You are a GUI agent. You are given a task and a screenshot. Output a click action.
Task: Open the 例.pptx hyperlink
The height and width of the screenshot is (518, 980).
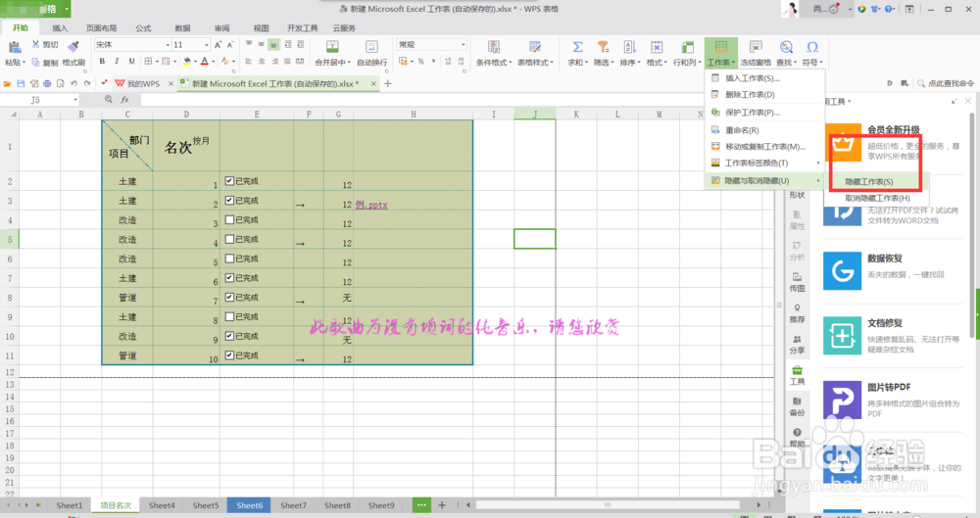click(x=371, y=205)
